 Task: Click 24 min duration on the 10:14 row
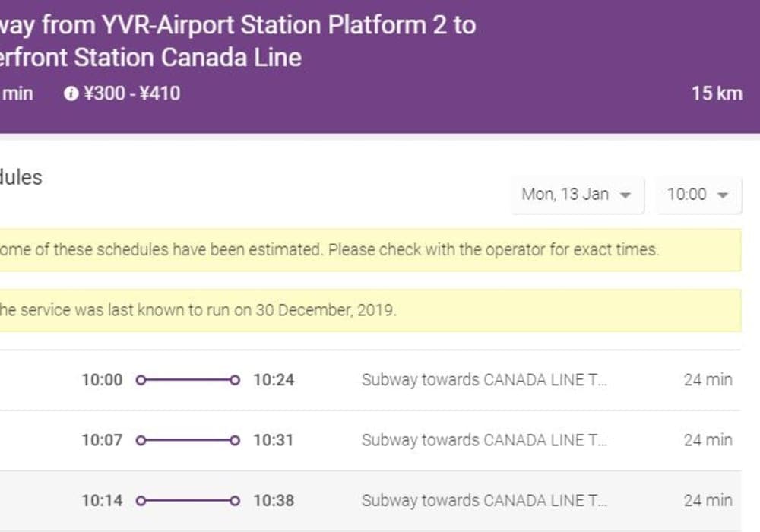tap(708, 501)
